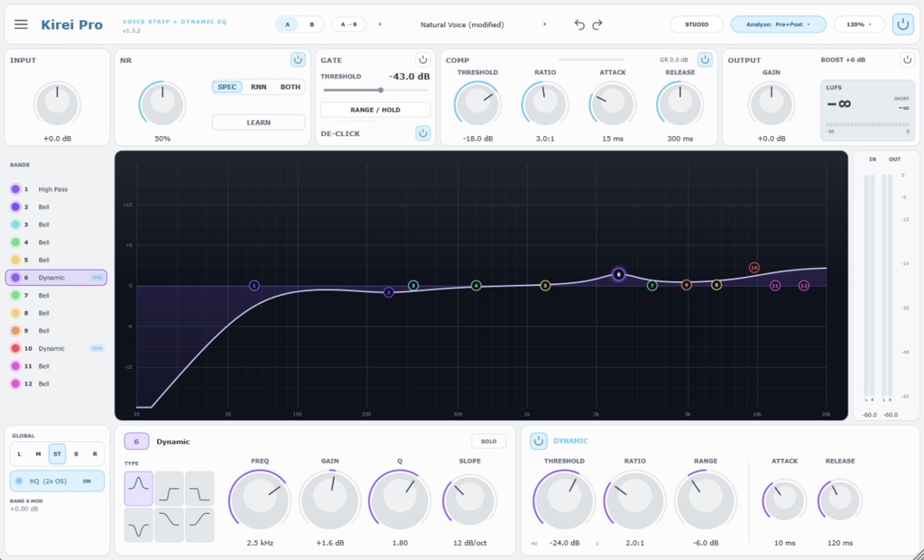The image size is (924, 560).
Task: Open the Natural Voice preset selector
Action: (462, 24)
